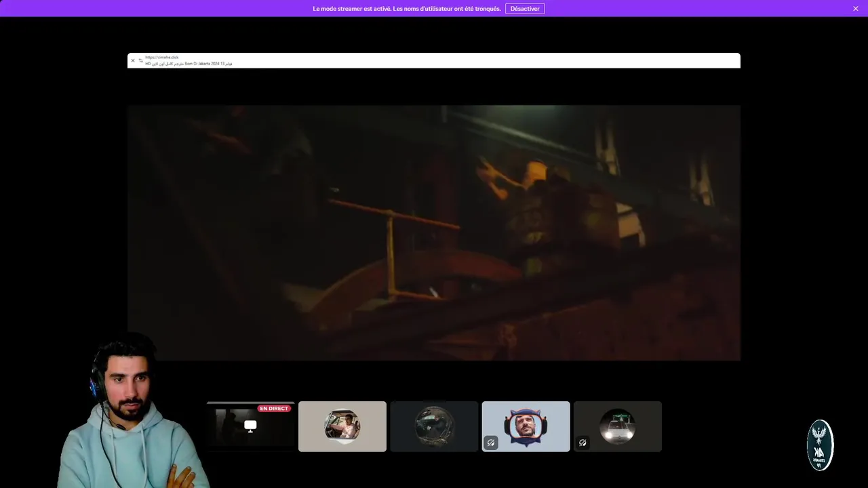The width and height of the screenshot is (868, 488).
Task: Click the muted icon on horned avatar tile
Action: pyautogui.click(x=491, y=443)
